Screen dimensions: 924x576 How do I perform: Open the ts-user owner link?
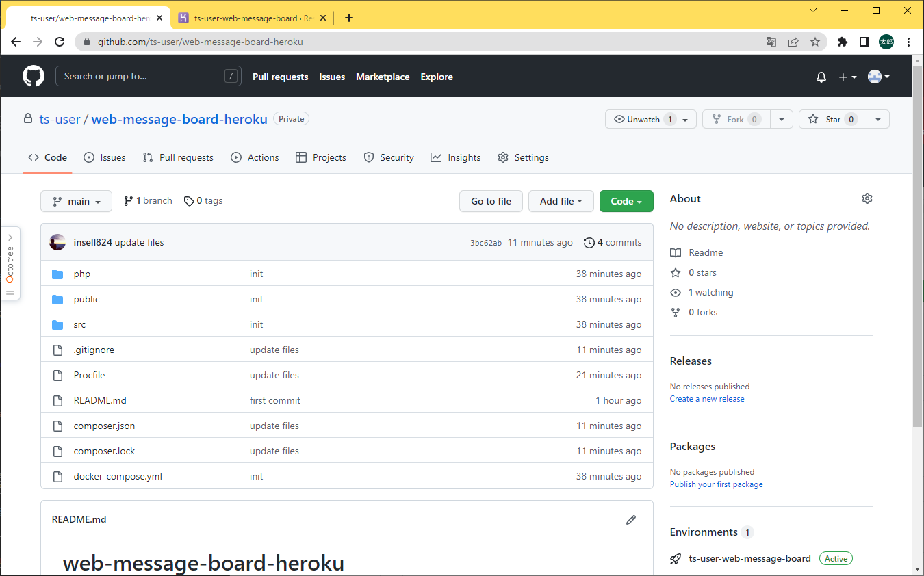coord(60,119)
